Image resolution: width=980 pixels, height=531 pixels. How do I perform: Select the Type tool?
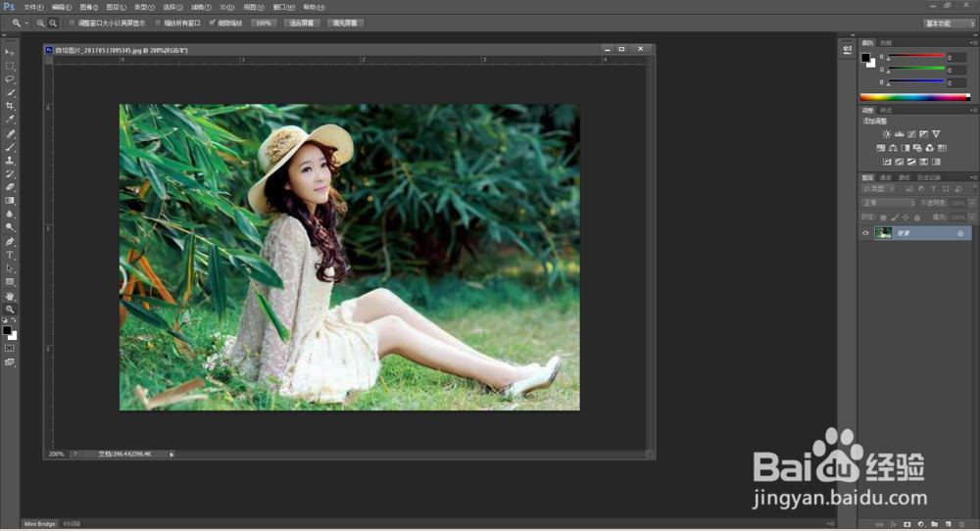[10, 255]
